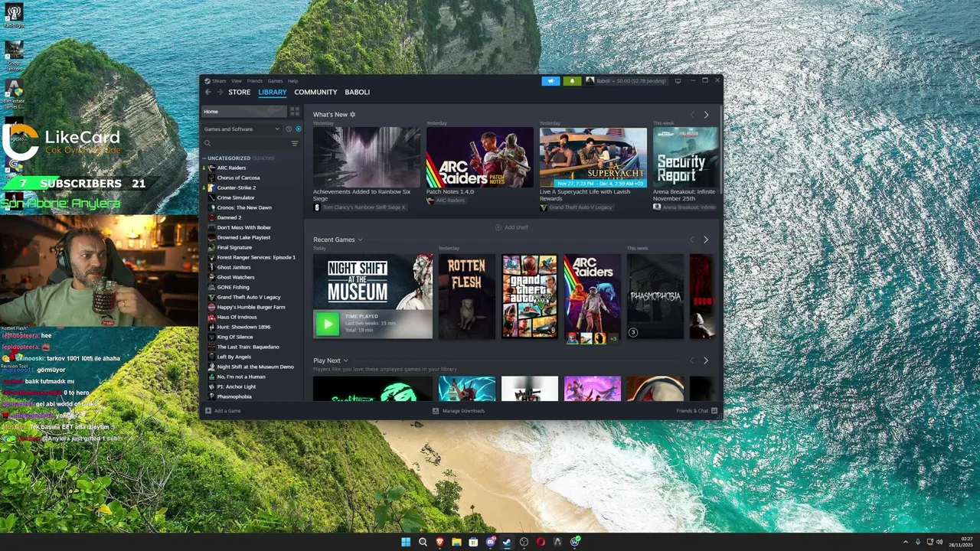Viewport: 980px width, 551px height.
Task: Open the Help menu
Action: coord(292,80)
